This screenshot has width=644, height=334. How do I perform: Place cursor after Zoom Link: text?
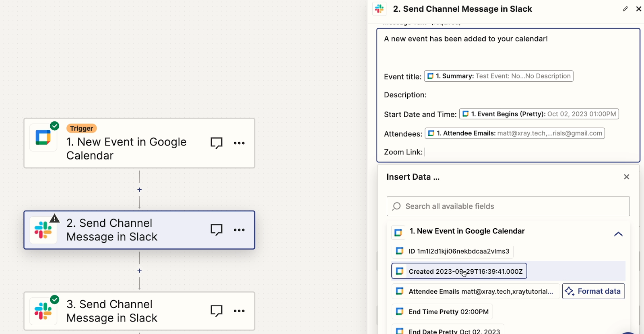[x=425, y=152]
